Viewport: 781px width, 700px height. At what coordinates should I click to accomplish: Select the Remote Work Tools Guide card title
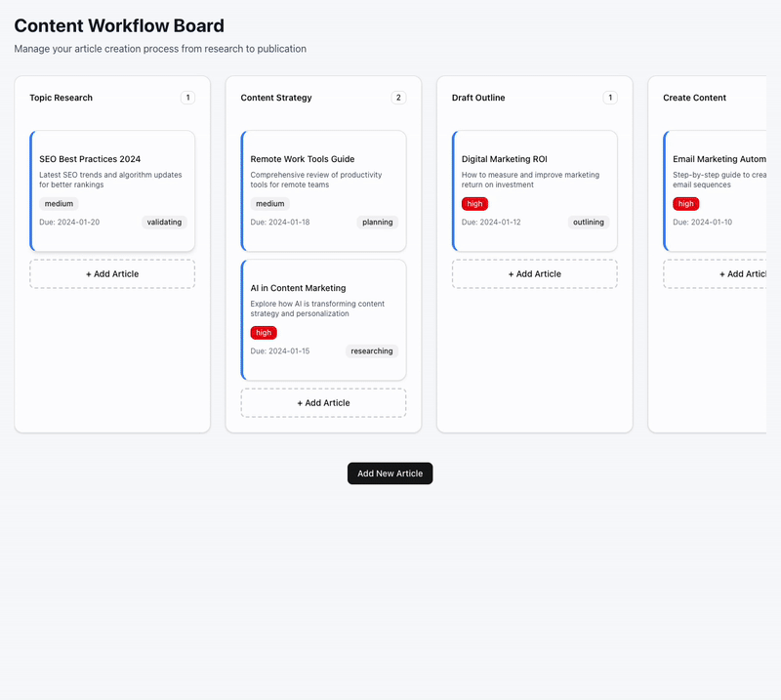303,159
